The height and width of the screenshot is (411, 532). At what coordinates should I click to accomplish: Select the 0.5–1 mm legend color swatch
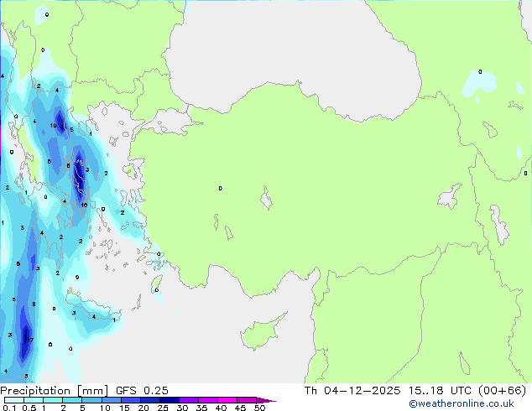(x=34, y=400)
